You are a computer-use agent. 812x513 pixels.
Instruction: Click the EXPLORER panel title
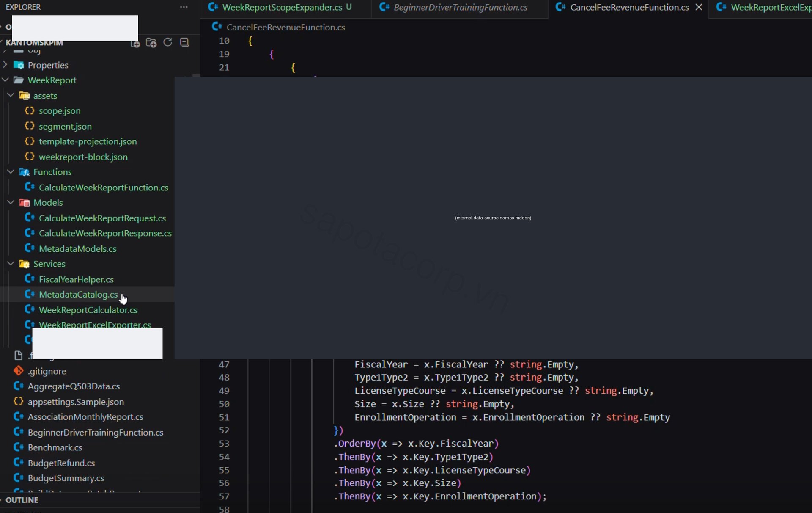tap(23, 7)
